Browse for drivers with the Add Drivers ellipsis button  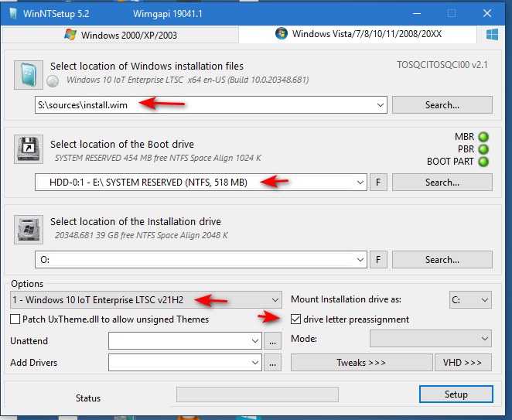click(x=273, y=363)
